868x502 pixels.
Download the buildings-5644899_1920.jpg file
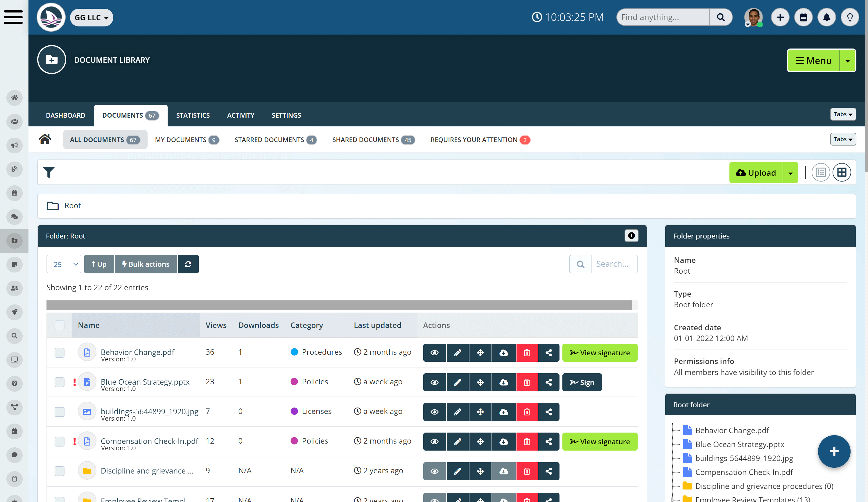pyautogui.click(x=504, y=412)
